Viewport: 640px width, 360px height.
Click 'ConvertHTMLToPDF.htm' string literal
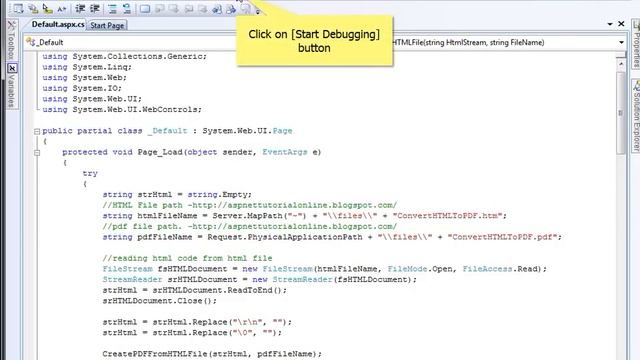pos(447,216)
